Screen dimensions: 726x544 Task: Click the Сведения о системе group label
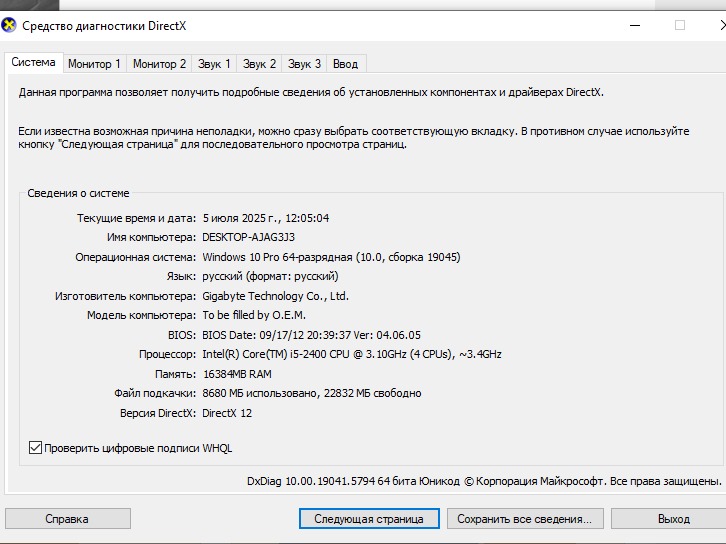tap(78, 193)
